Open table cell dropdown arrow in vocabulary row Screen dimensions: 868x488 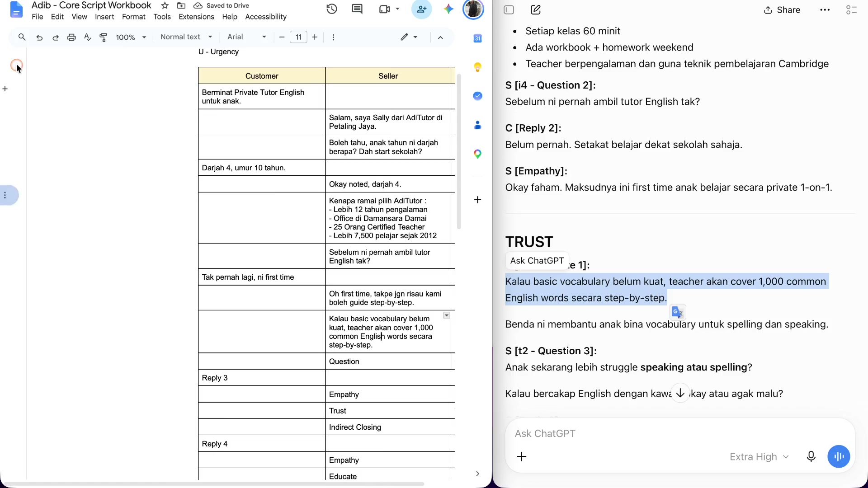coord(446,315)
